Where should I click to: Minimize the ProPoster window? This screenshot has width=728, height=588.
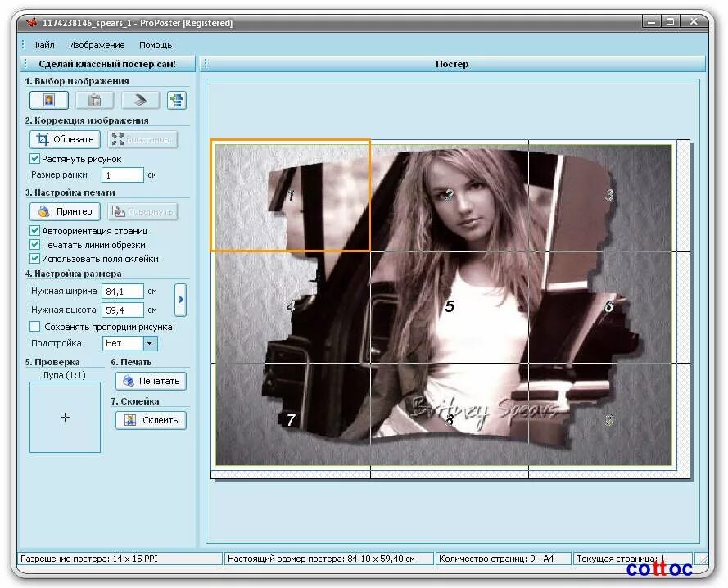651,21
